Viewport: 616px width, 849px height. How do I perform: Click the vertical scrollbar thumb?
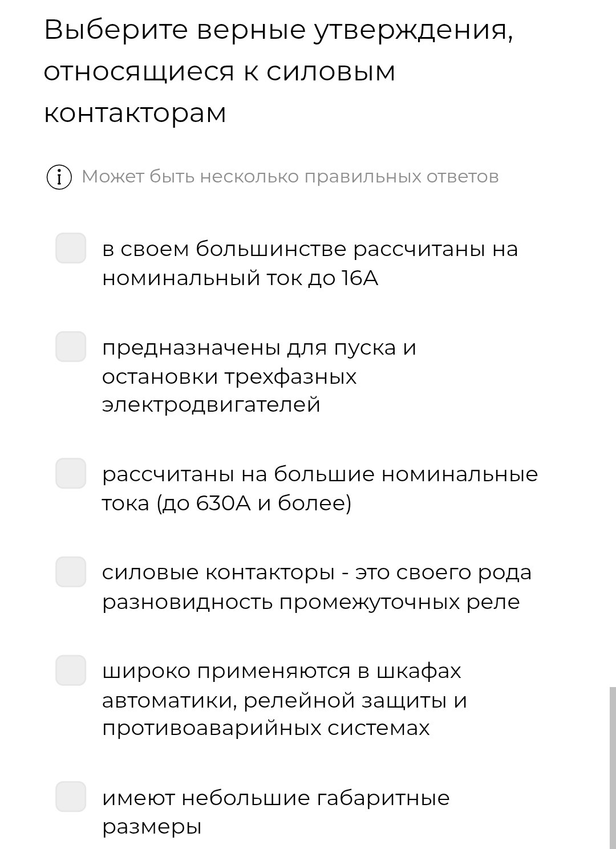(613, 767)
